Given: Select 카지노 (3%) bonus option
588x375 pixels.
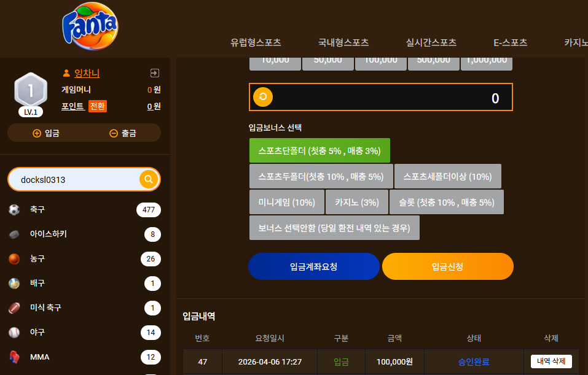Looking at the screenshot, I should pyautogui.click(x=356, y=203).
